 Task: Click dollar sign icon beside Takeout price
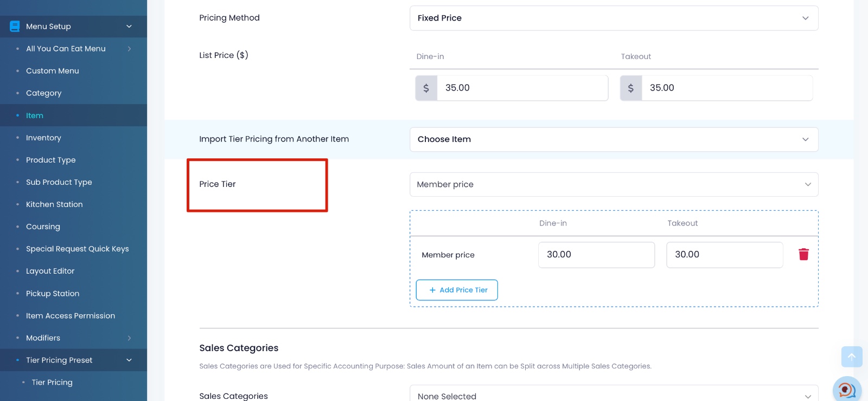click(x=631, y=88)
